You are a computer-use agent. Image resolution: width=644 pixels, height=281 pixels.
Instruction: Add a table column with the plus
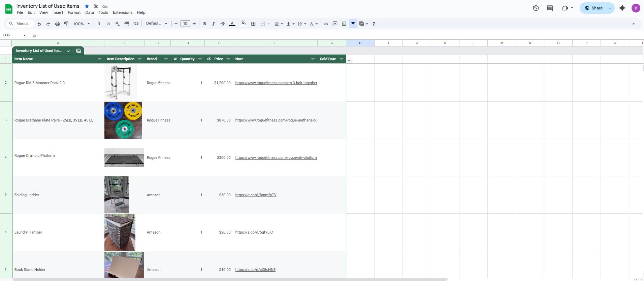point(349,60)
